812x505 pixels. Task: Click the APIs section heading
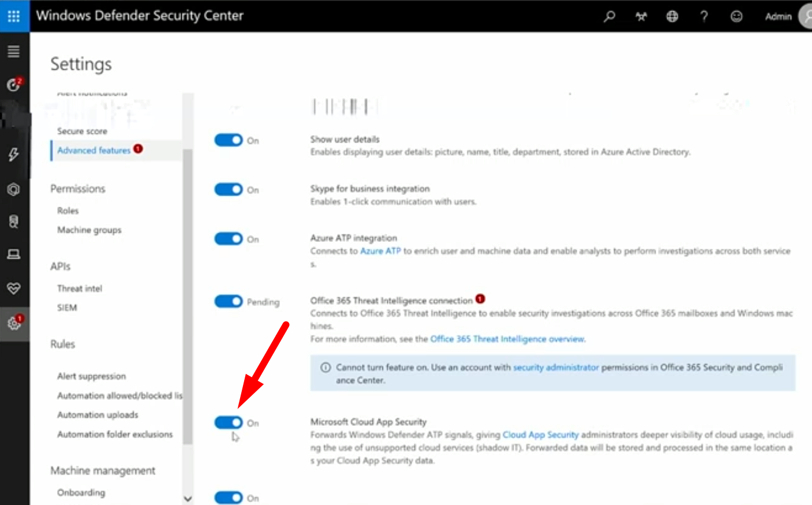point(60,266)
